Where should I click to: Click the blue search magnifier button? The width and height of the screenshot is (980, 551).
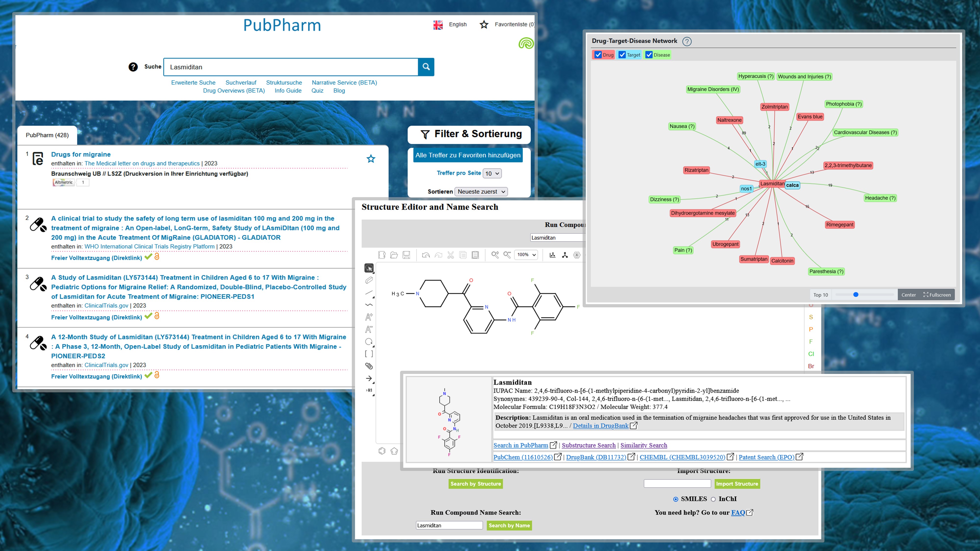426,67
